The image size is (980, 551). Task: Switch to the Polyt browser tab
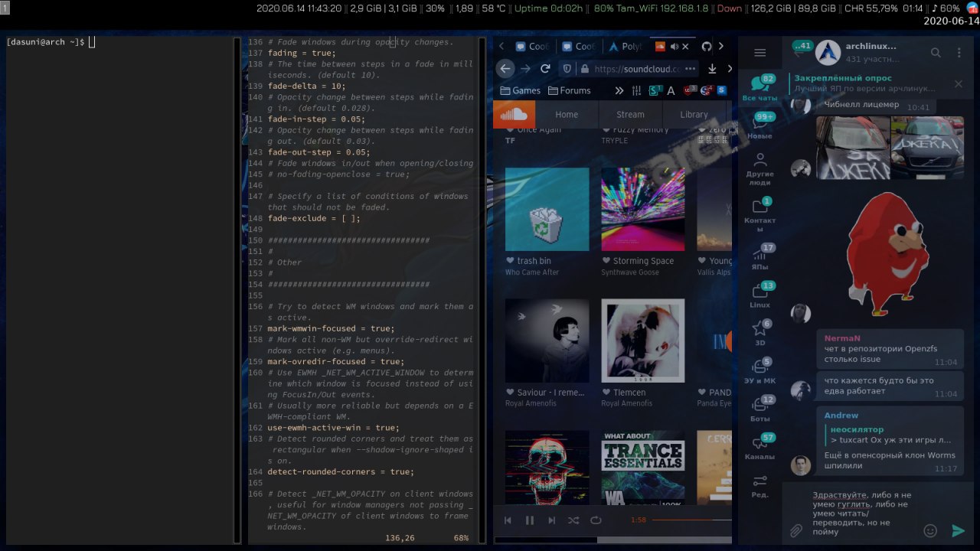click(x=627, y=46)
